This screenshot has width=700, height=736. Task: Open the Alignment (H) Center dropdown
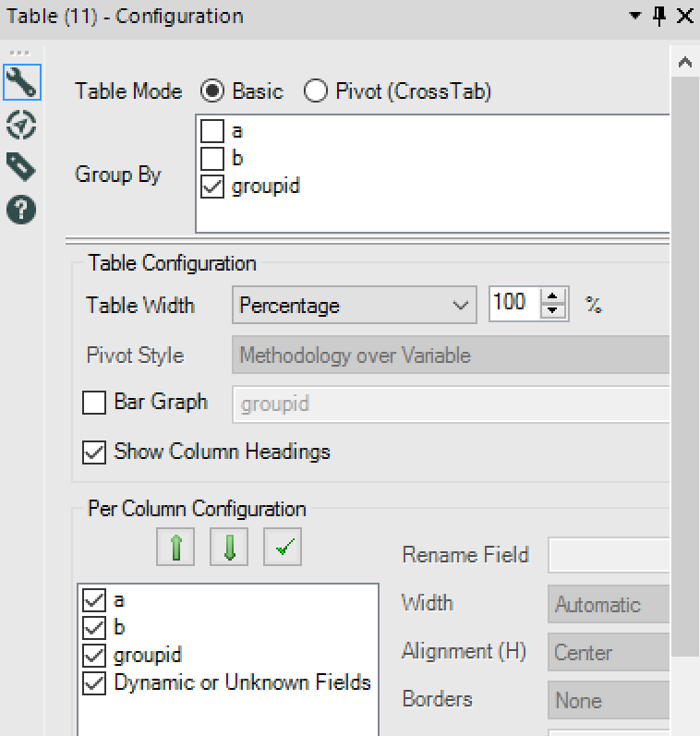click(x=609, y=652)
